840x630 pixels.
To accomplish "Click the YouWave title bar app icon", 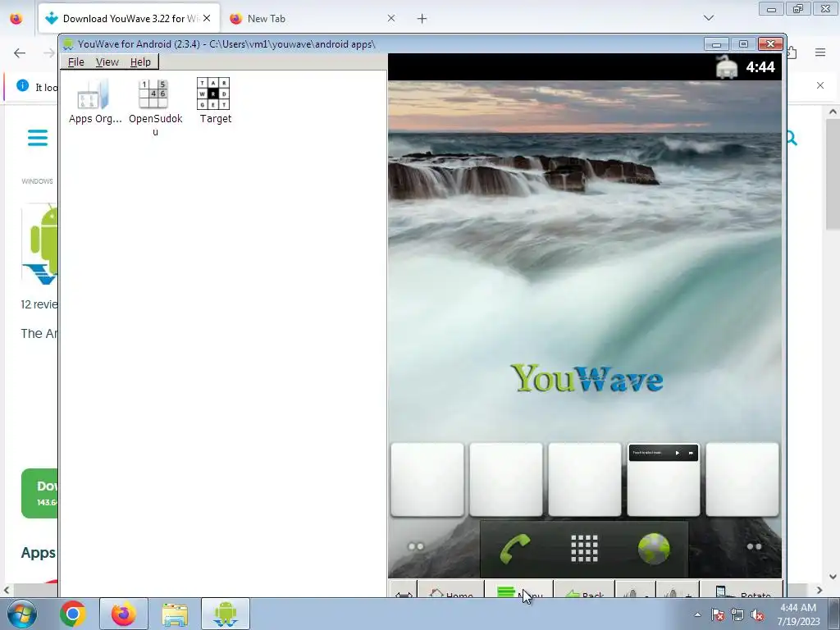I will tap(68, 44).
